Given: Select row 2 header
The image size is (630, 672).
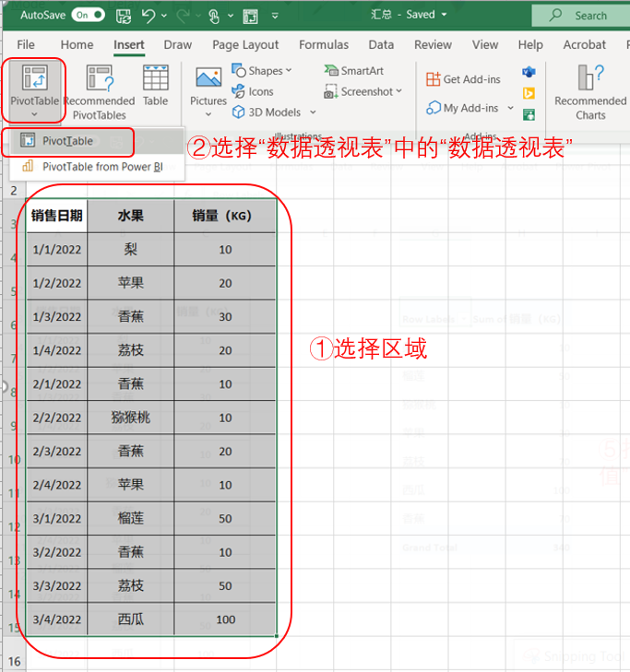Looking at the screenshot, I should point(14,191).
